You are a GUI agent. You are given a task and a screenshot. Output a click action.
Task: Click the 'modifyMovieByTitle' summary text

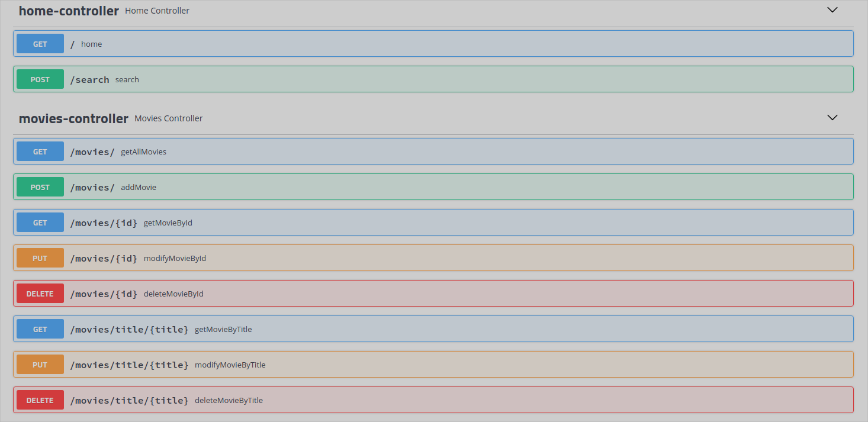[x=230, y=365]
